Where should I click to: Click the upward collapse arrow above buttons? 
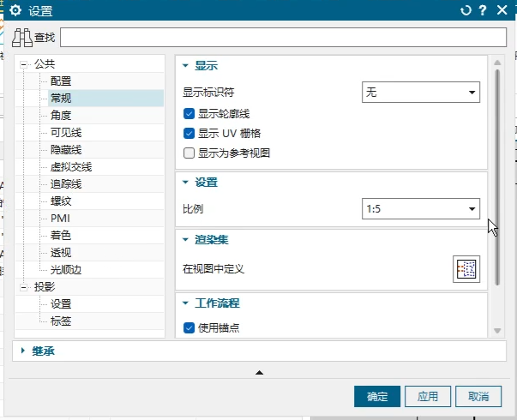point(259,373)
